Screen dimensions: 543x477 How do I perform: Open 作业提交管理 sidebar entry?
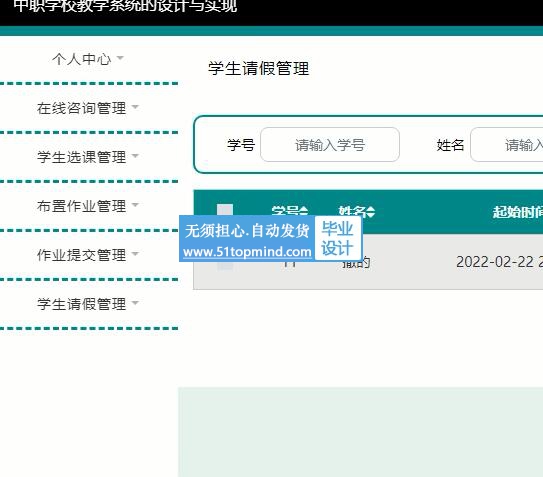[x=82, y=255]
